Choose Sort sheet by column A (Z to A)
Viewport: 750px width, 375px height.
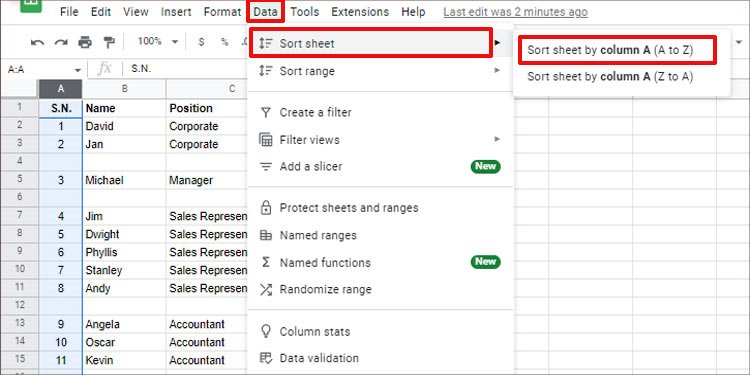point(610,77)
